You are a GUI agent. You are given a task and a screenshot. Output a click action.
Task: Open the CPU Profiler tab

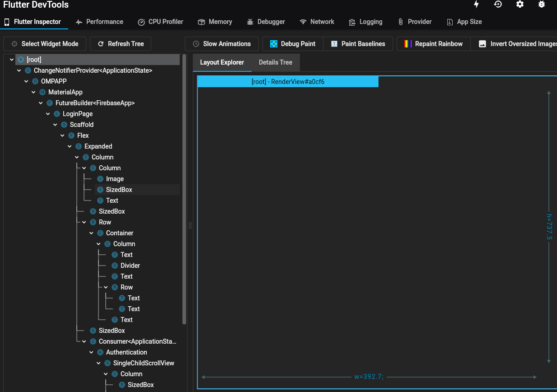pos(160,22)
